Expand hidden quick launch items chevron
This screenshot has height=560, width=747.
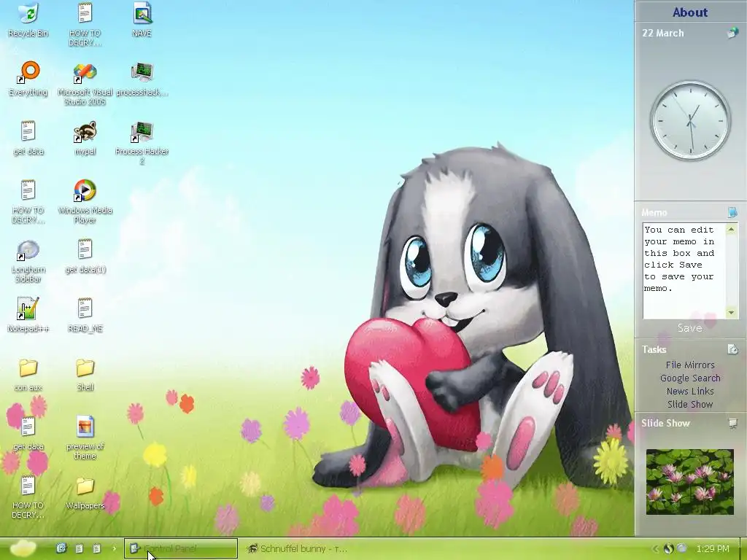(114, 548)
